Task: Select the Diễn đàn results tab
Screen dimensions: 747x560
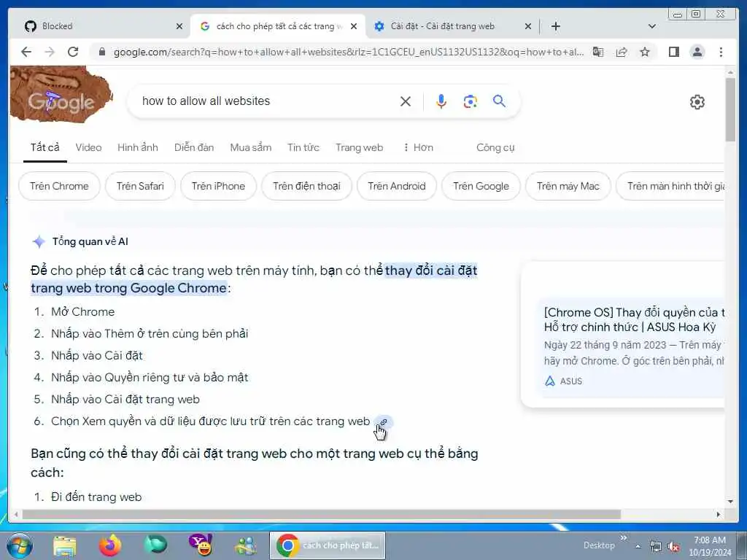Action: pyautogui.click(x=194, y=147)
